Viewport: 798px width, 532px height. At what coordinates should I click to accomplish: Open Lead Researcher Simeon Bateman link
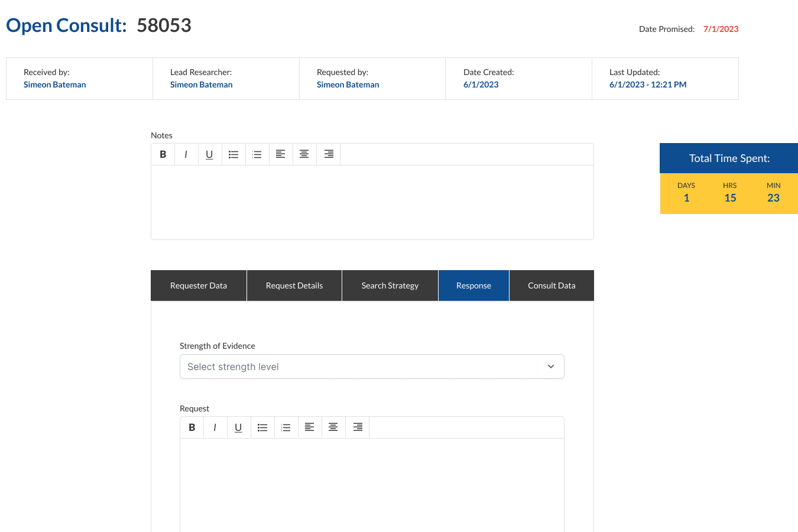click(201, 85)
